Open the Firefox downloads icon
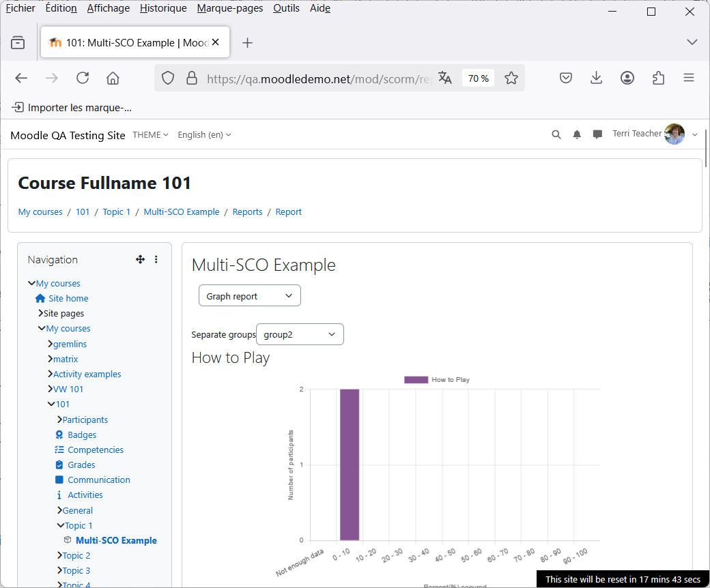710x588 pixels. click(597, 78)
